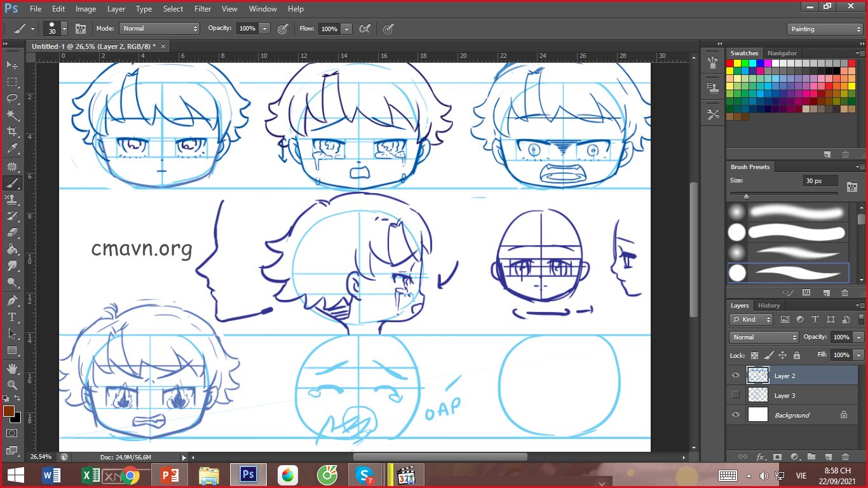Hide Layer 2 using its eye icon
The width and height of the screenshot is (868, 488).
pyautogui.click(x=736, y=376)
